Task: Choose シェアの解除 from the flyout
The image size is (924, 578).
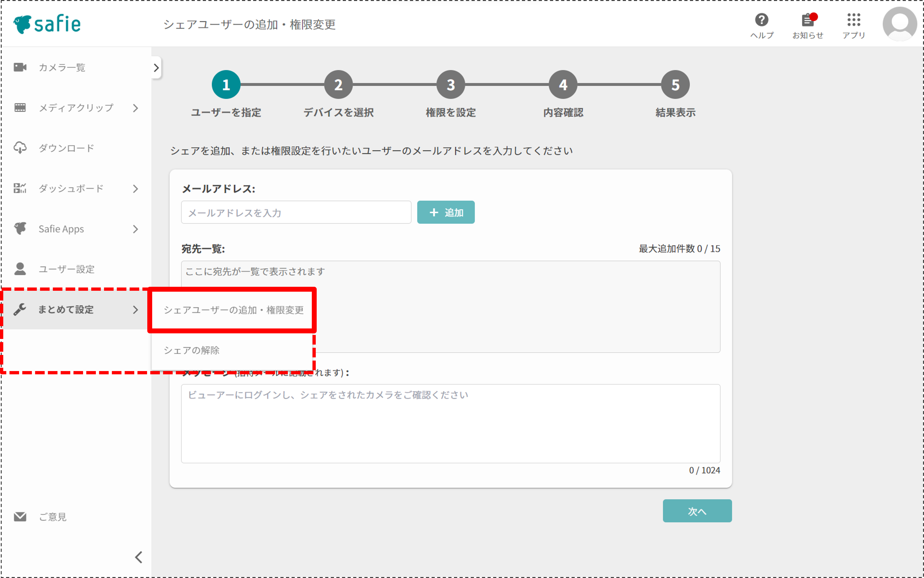Action: pos(232,350)
